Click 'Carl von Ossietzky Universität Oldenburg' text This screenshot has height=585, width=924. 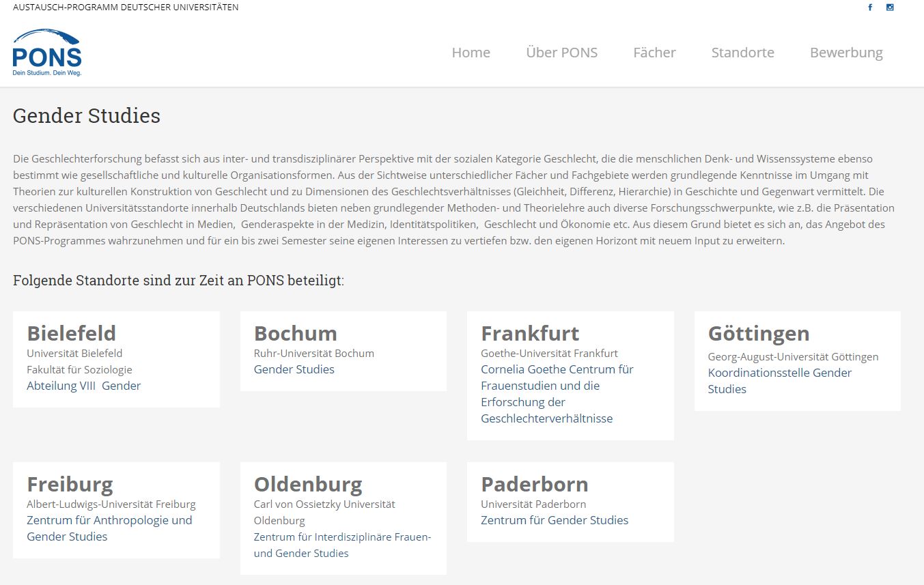(324, 512)
